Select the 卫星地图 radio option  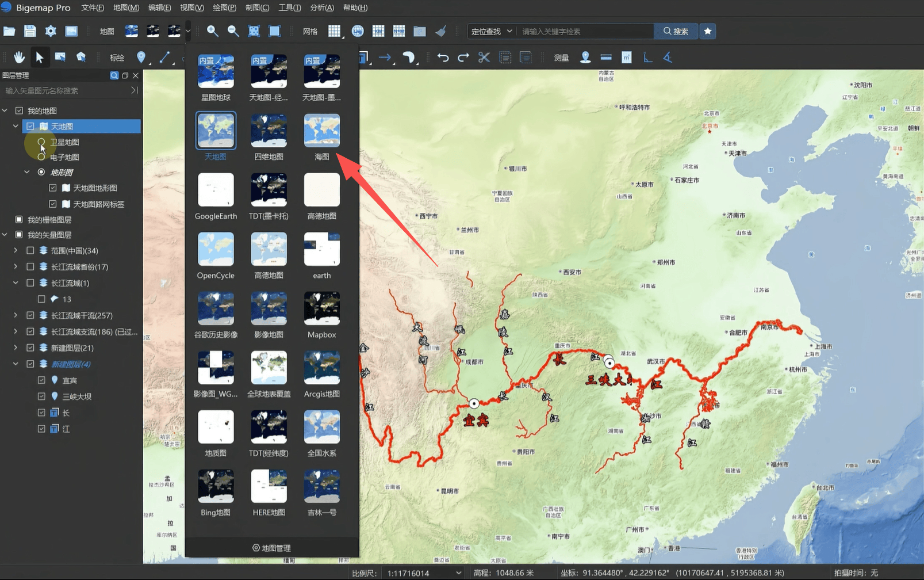[41, 142]
